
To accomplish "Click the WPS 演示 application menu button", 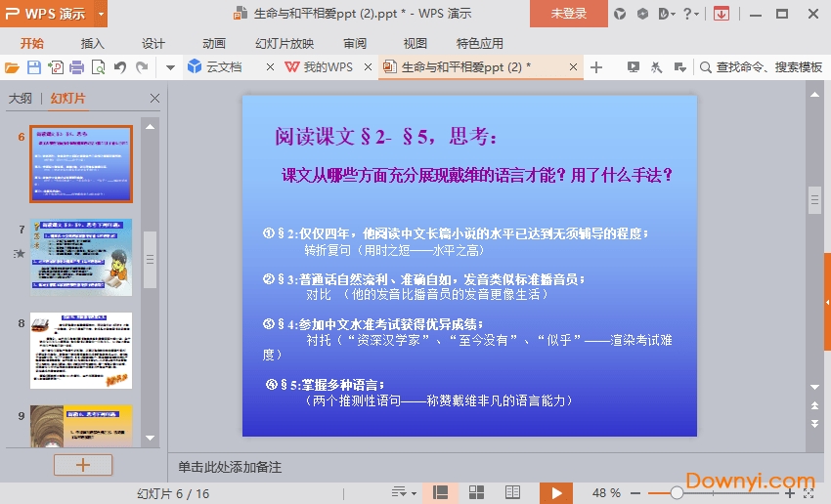I will click(x=47, y=14).
